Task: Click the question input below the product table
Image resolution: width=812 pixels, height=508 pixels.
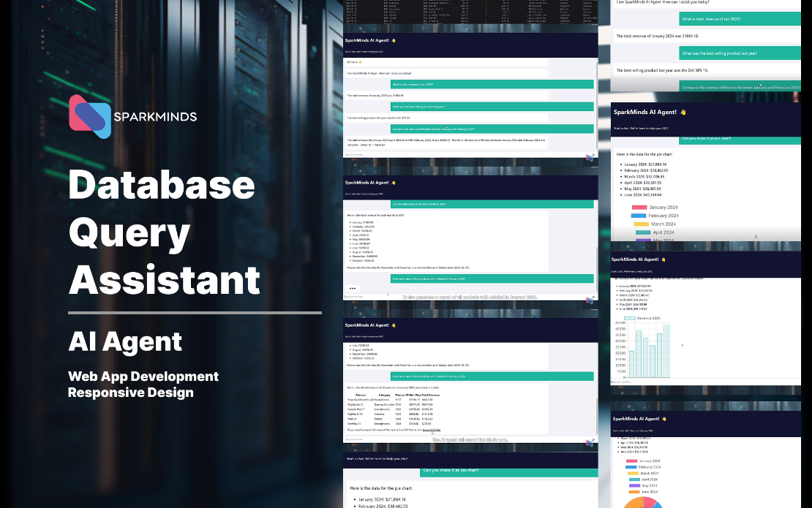Action: pos(465,440)
